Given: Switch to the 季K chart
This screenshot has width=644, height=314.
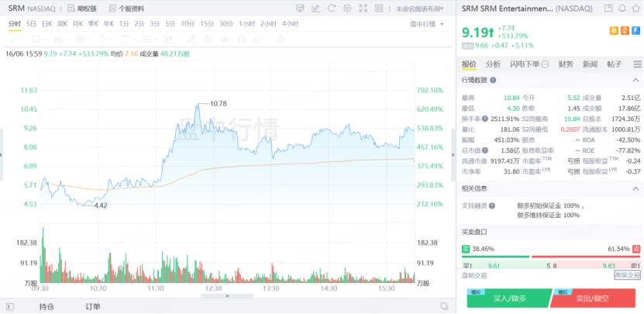Looking at the screenshot, I should [93, 24].
